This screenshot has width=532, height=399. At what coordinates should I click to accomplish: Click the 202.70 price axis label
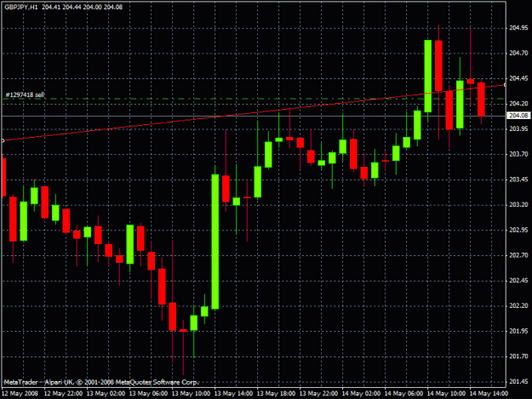point(518,255)
